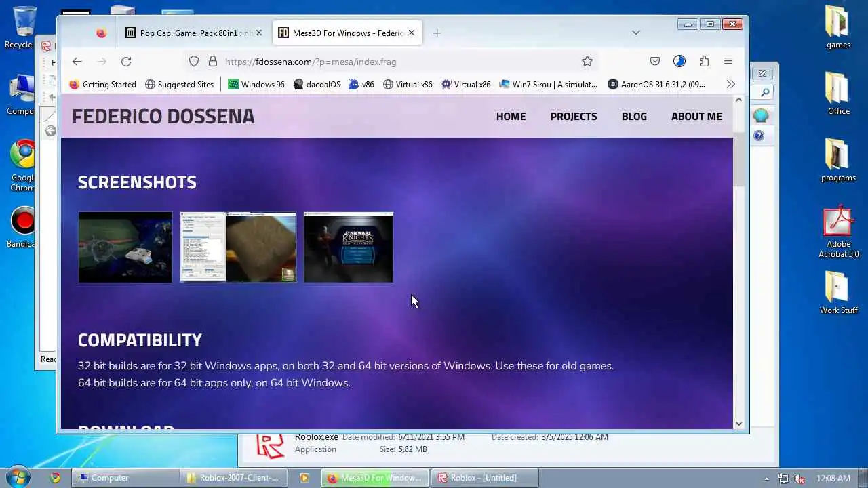Switch to the pinned Firefox tab
This screenshot has height=488, width=868.
[x=101, y=33]
